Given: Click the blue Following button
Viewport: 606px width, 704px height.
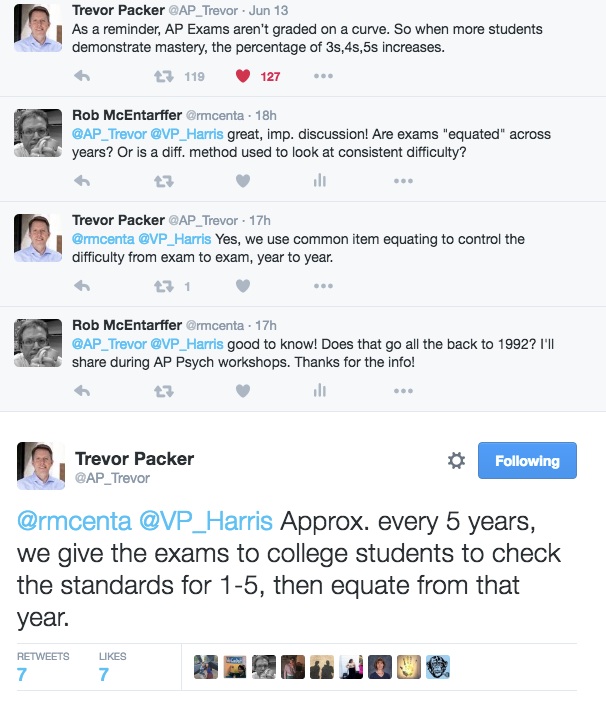Looking at the screenshot, I should coord(527,461).
